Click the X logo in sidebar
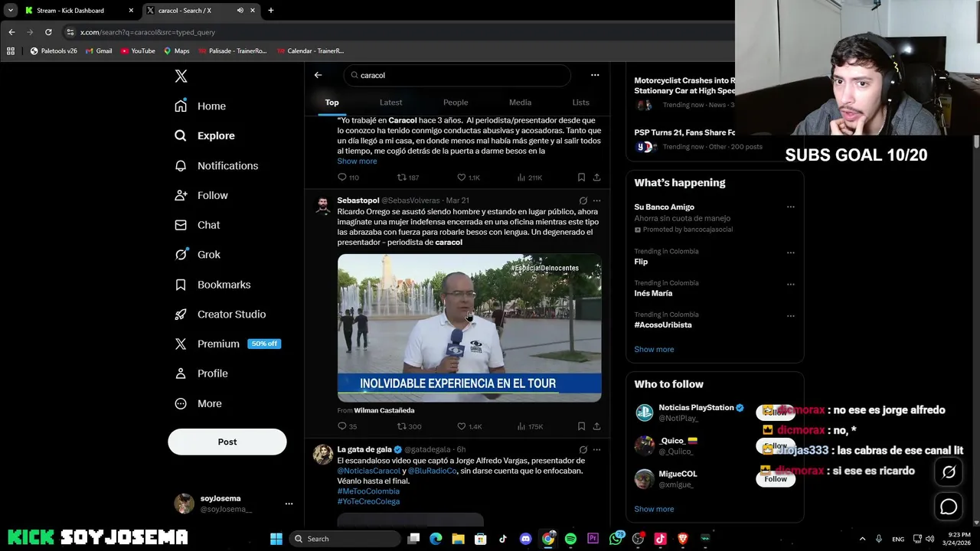980x551 pixels. coord(181,76)
